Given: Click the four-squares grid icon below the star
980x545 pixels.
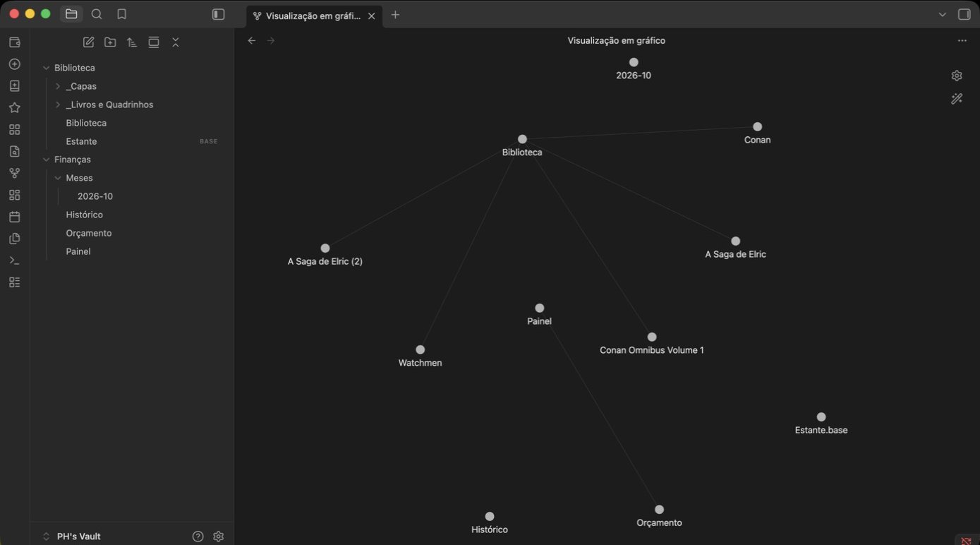Looking at the screenshot, I should click(x=14, y=130).
